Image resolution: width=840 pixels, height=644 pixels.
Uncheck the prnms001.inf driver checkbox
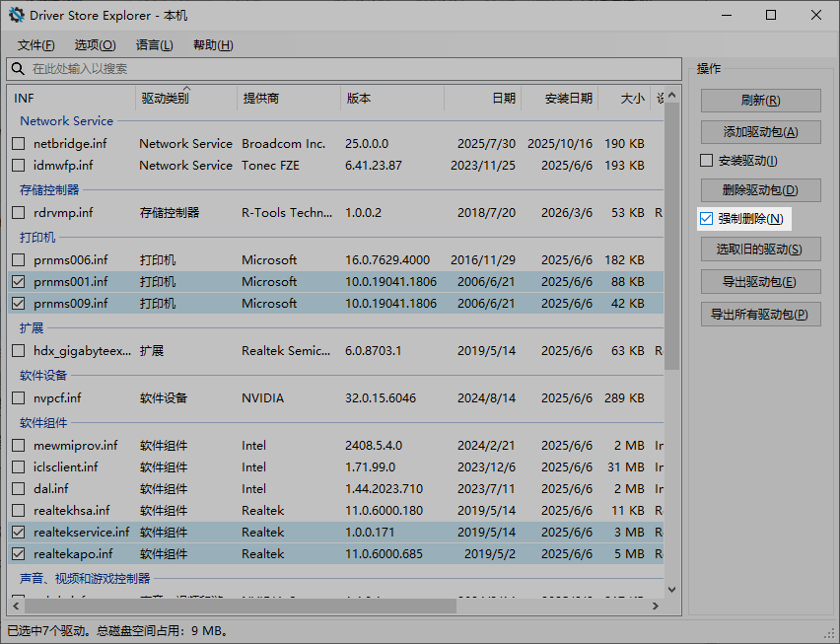point(19,282)
